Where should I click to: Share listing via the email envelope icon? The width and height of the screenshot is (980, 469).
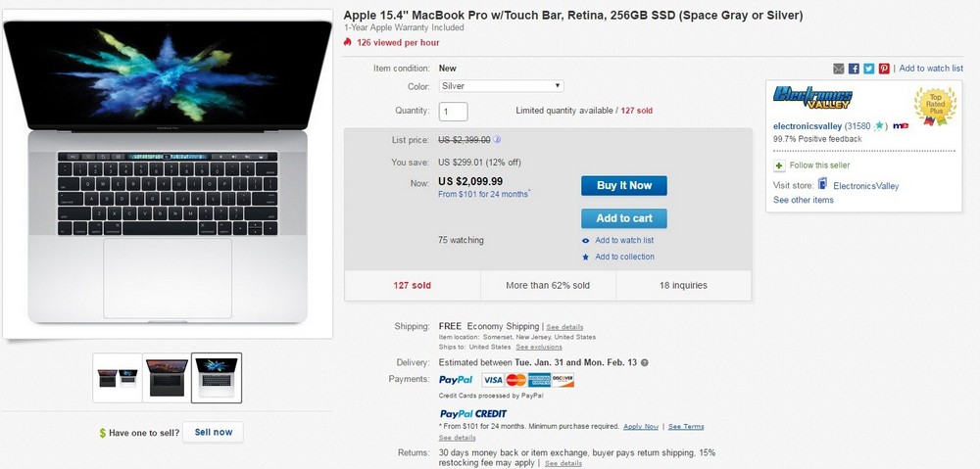tap(838, 69)
